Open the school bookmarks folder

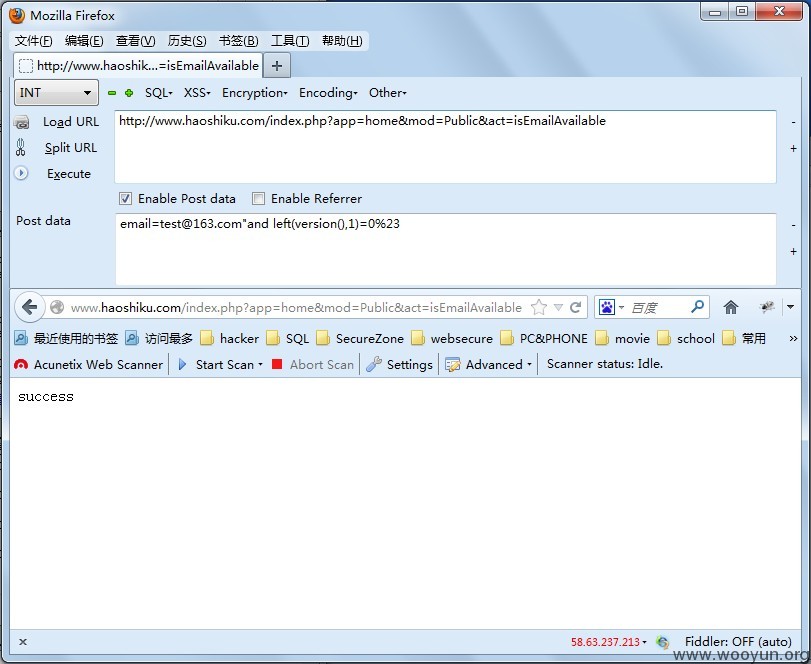(686, 338)
